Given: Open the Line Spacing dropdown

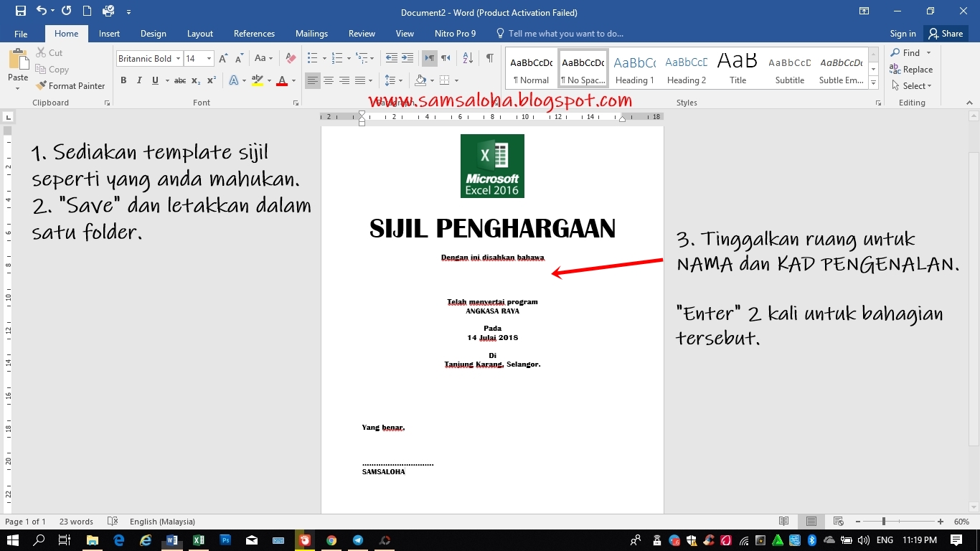Looking at the screenshot, I should (x=394, y=80).
